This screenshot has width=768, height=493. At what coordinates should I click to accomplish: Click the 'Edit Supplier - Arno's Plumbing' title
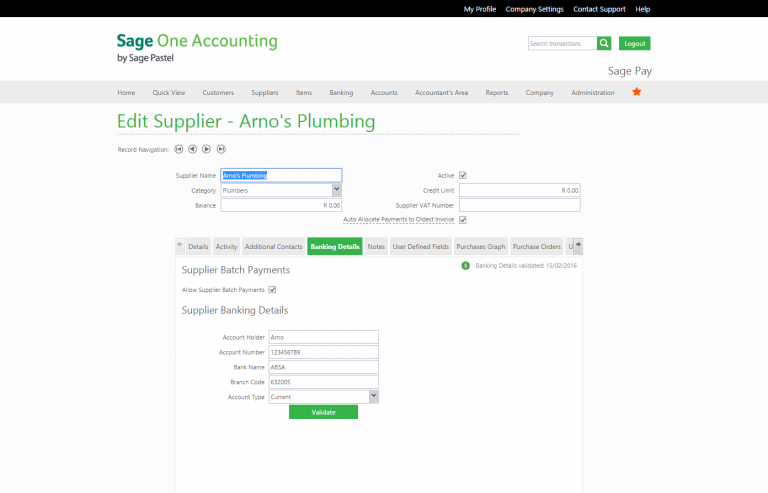[x=246, y=121]
